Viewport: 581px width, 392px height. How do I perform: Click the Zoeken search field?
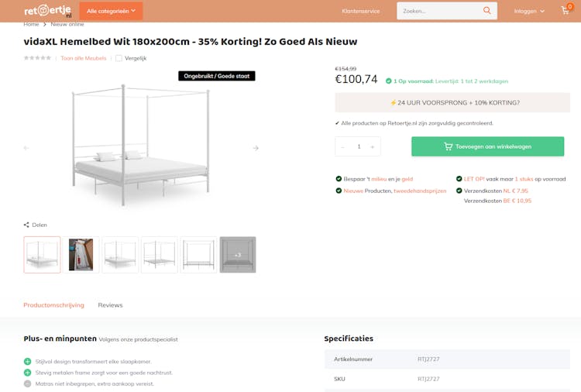pyautogui.click(x=438, y=11)
